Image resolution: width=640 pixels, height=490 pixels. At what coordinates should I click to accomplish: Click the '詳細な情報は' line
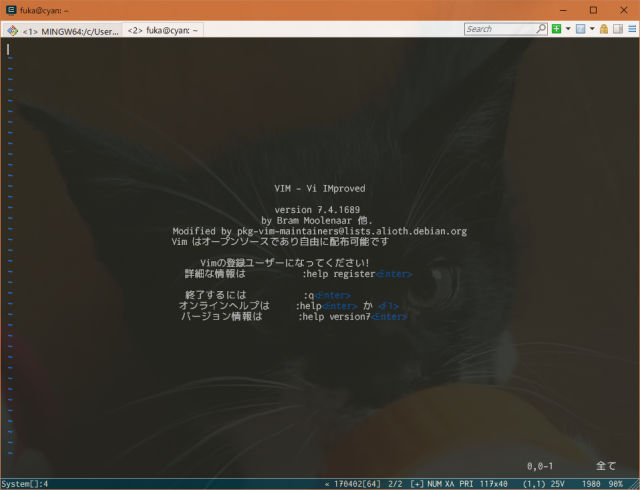(215, 274)
